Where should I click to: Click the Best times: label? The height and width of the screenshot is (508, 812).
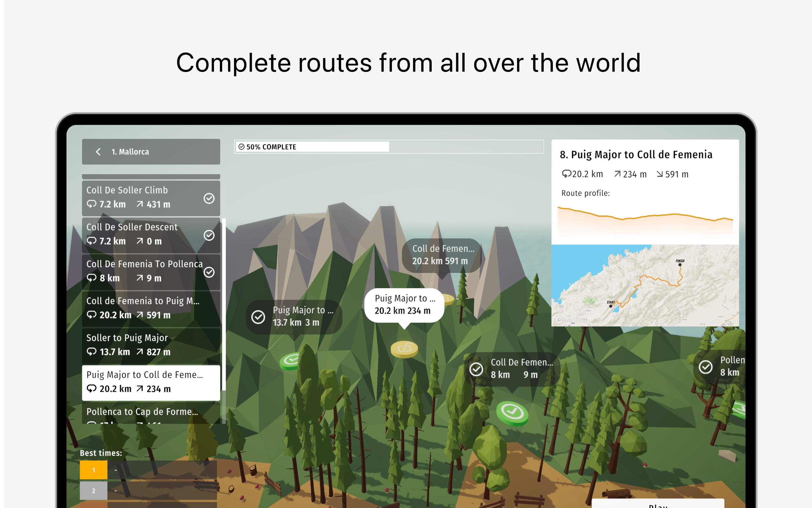coord(101,453)
